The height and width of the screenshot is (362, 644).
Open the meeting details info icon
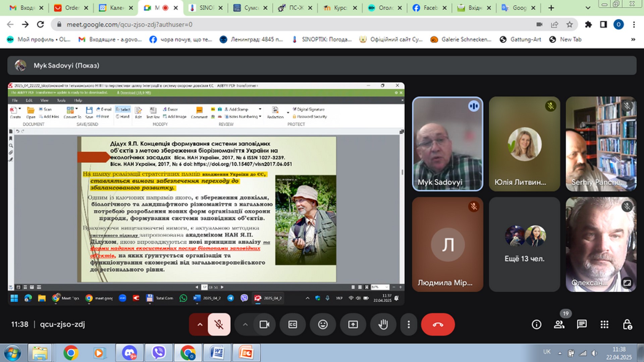(536, 324)
